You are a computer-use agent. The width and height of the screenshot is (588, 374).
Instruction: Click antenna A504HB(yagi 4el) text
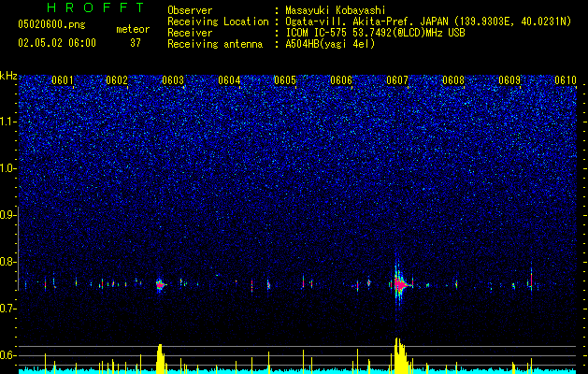(x=330, y=44)
